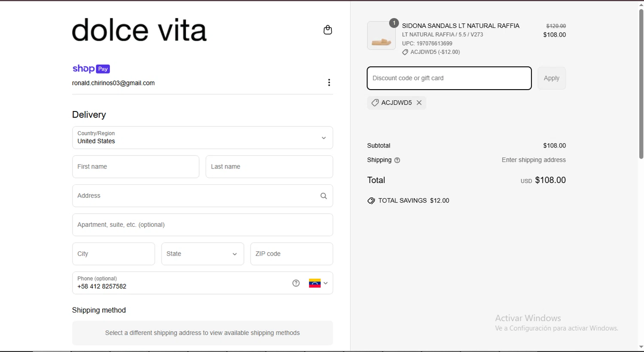Image resolution: width=644 pixels, height=352 pixels.
Task: Click the total savings tag icon
Action: pos(371,201)
